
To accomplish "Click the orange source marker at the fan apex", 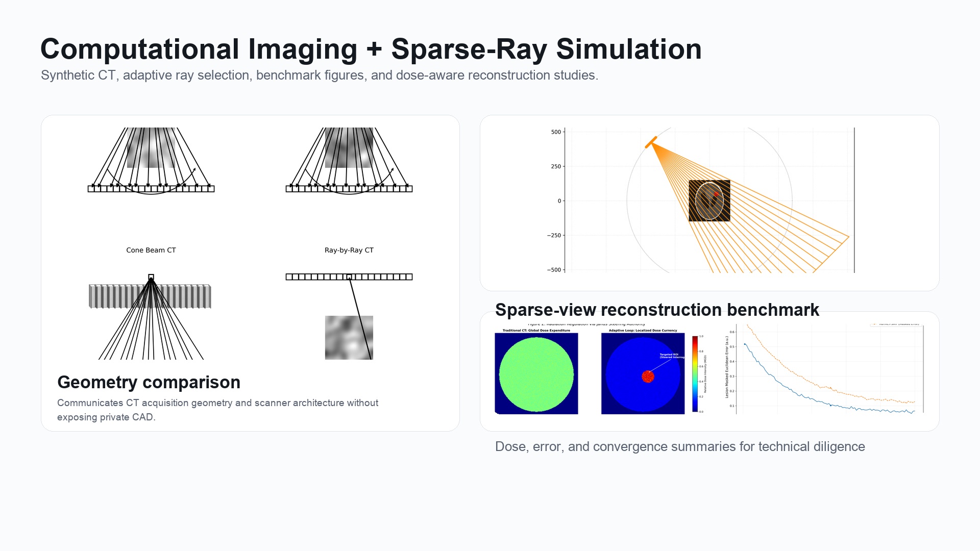I will point(651,142).
